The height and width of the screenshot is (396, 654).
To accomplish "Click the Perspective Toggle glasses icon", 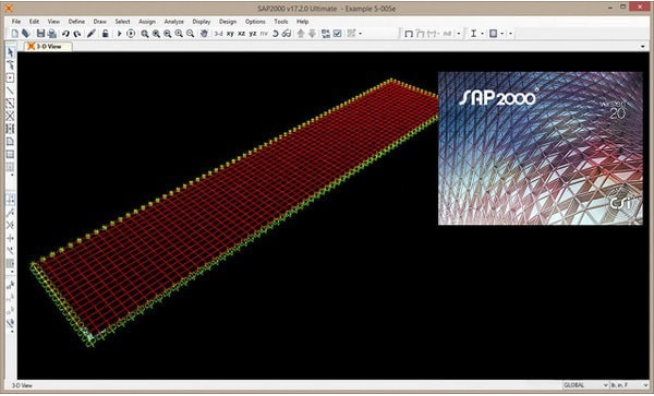I will point(287,34).
